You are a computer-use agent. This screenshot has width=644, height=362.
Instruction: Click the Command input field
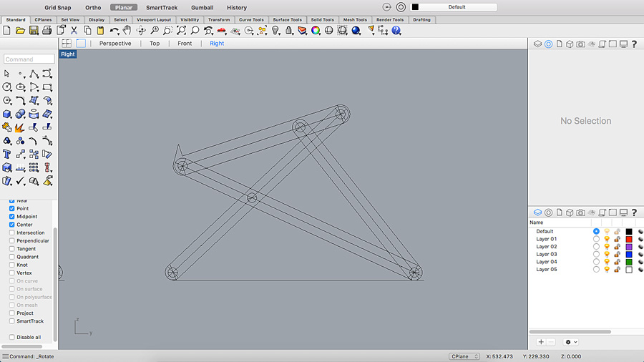coord(29,59)
